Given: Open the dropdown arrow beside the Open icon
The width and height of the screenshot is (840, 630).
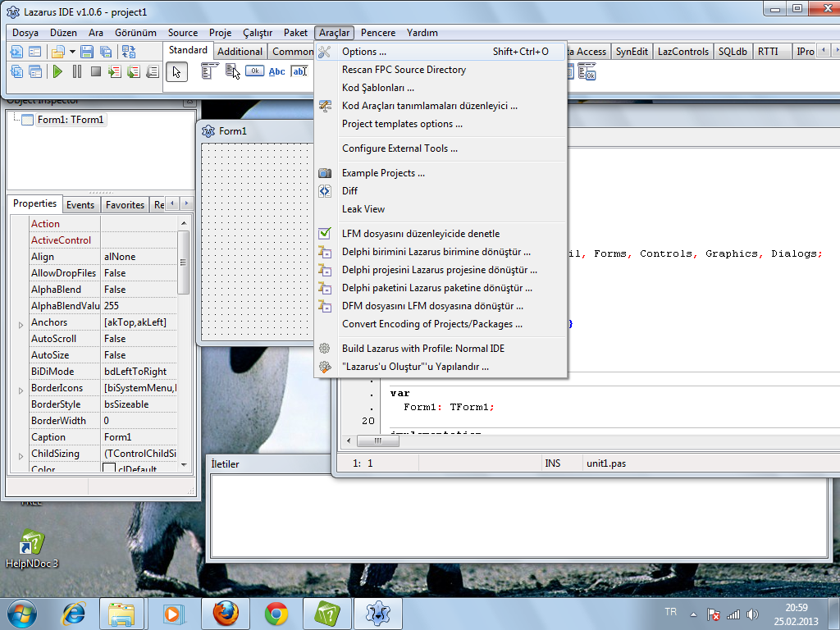Looking at the screenshot, I should (72, 52).
